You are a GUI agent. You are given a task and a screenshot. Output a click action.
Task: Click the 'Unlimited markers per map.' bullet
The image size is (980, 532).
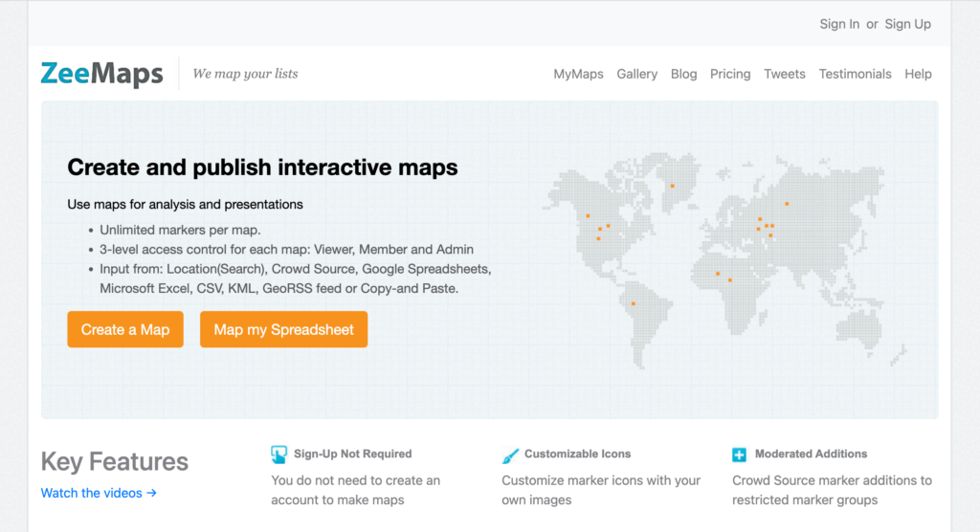point(180,230)
